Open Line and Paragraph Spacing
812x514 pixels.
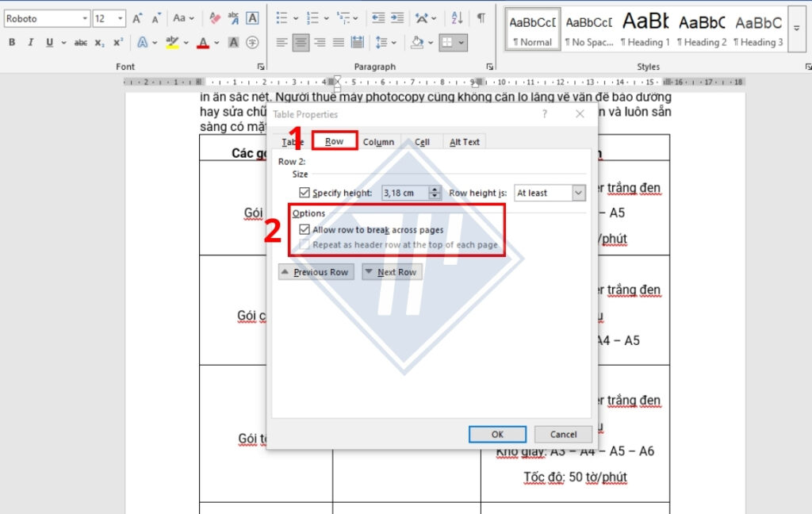coord(381,43)
